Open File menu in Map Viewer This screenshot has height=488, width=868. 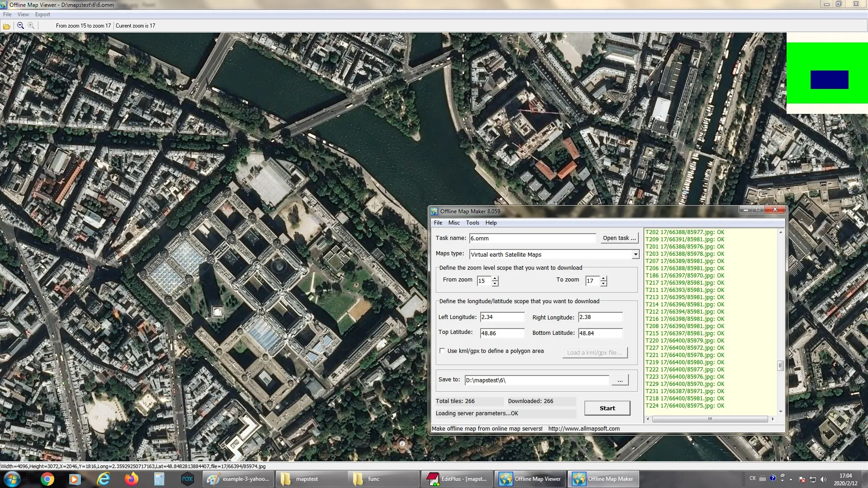coord(7,14)
